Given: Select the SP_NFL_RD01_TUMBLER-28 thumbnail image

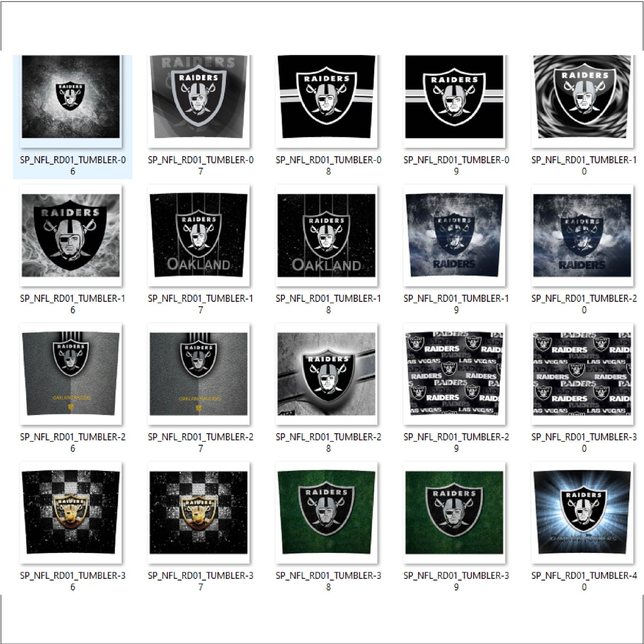Looking at the screenshot, I should pyautogui.click(x=327, y=374).
